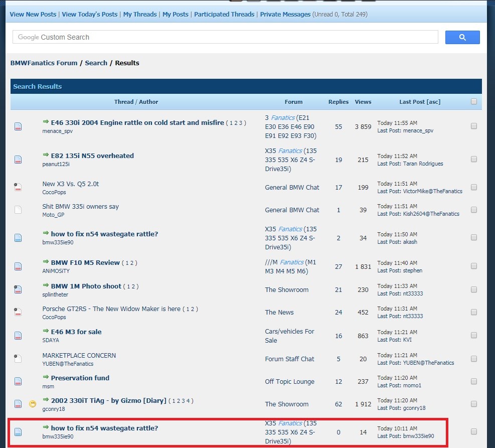Screen dimensions: 495x448
Task: Open Private Messages in navigation bar
Action: [x=285, y=15]
